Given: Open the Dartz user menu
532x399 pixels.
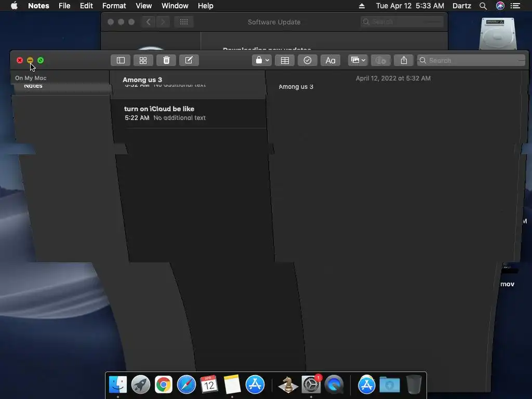Looking at the screenshot, I should [462, 6].
